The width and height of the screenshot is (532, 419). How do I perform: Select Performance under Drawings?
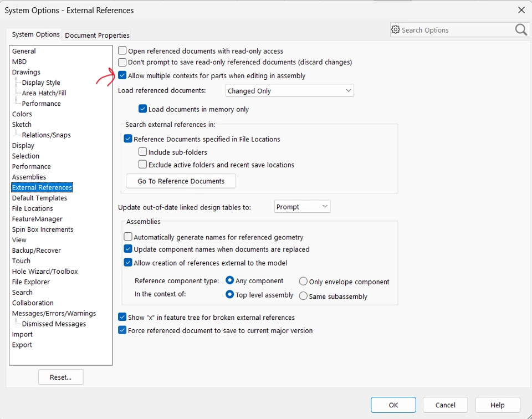click(42, 104)
